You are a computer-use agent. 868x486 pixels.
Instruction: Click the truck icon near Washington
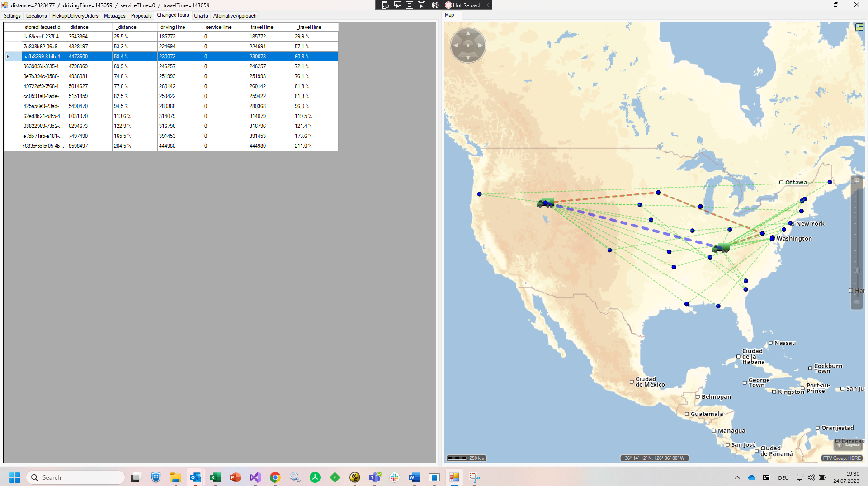(x=721, y=248)
